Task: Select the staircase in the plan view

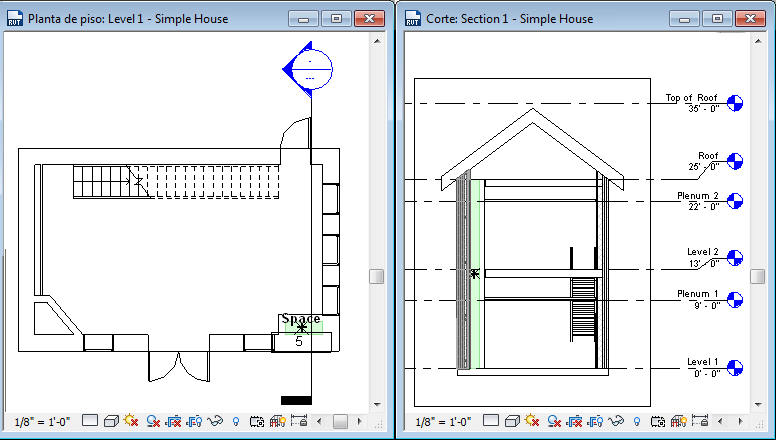Action: (176, 182)
